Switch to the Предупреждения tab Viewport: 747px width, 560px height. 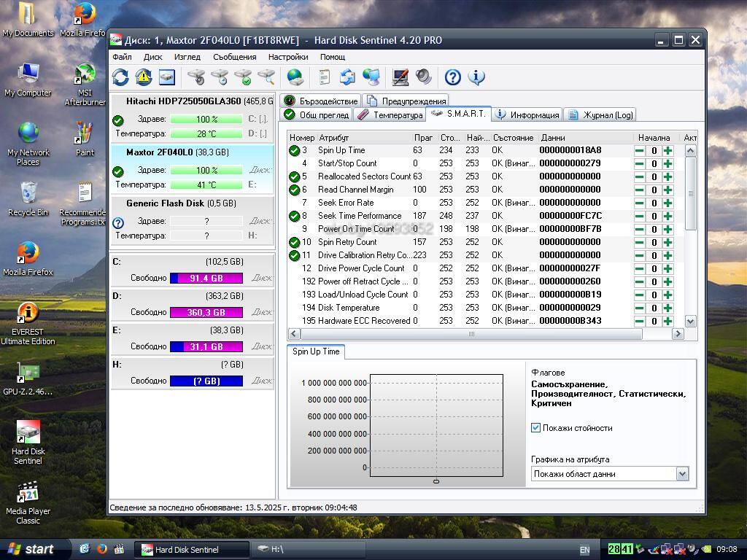pos(406,101)
